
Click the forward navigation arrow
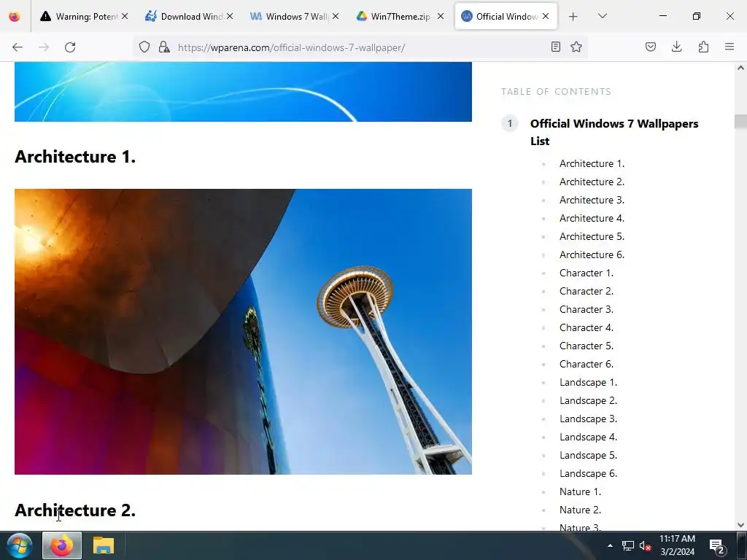coord(44,47)
